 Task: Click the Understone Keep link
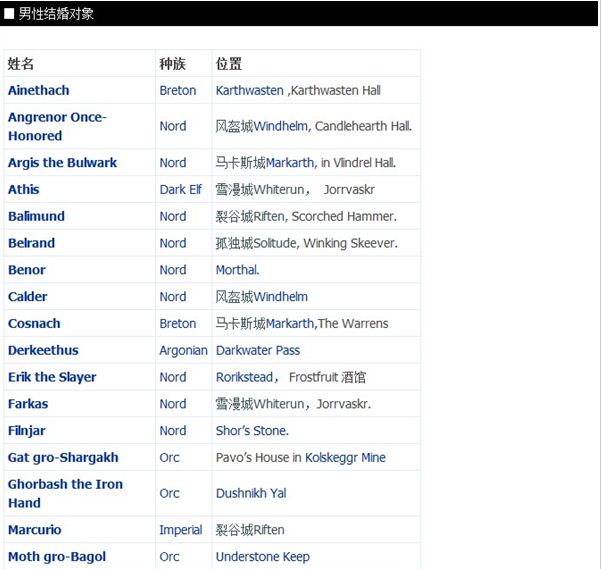263,557
